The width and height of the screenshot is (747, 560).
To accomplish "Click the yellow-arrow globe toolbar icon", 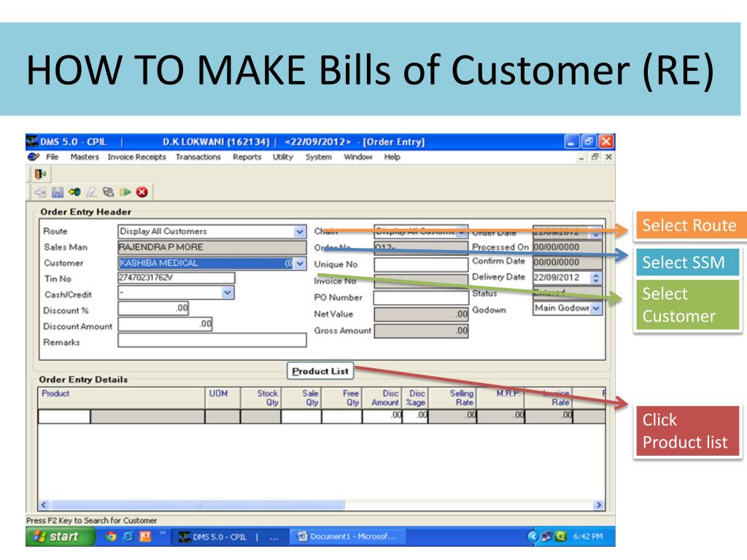I will click(x=74, y=192).
